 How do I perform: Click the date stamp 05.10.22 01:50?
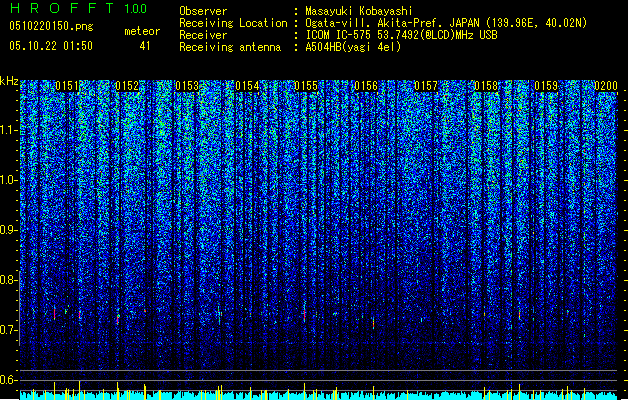[x=51, y=46]
